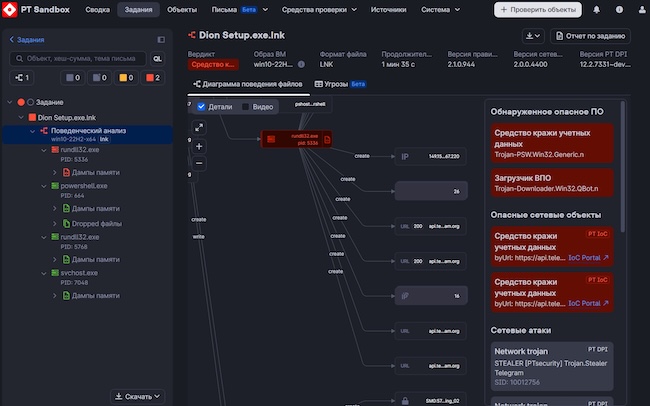Open the user profile icon
This screenshot has height=406, width=650.
pyautogui.click(x=642, y=10)
